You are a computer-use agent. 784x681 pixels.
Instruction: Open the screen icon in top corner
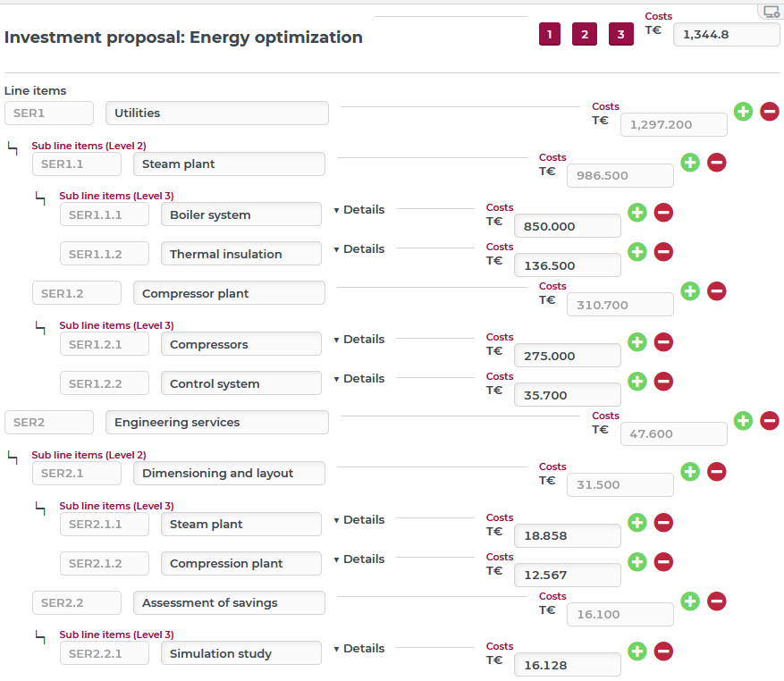coord(771,12)
